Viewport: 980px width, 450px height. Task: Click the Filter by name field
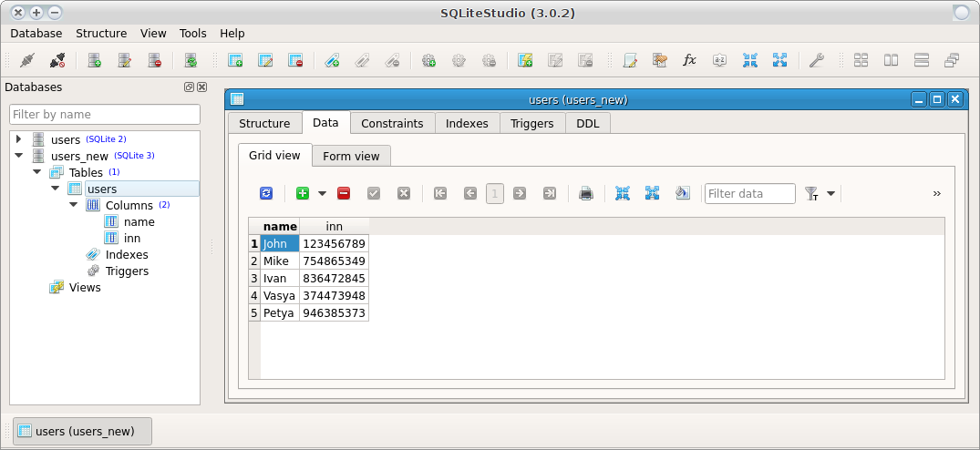[x=105, y=114]
